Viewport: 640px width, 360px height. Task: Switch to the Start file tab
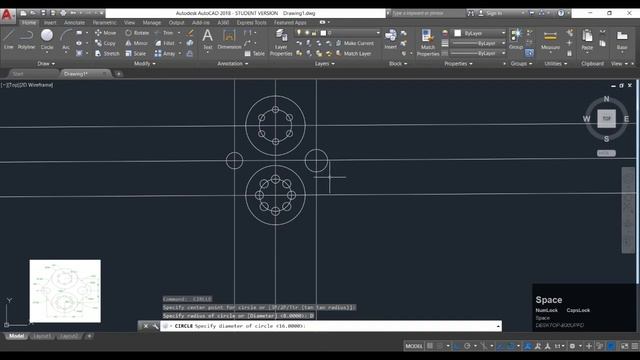[18, 74]
